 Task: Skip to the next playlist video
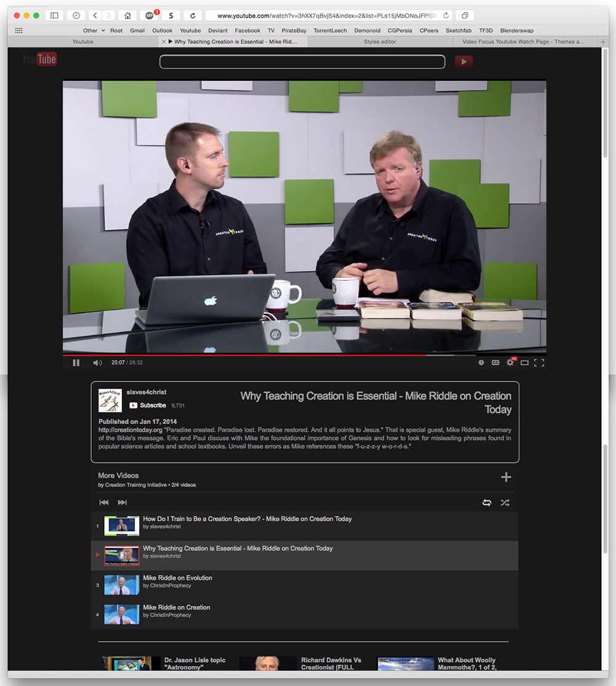point(122,502)
